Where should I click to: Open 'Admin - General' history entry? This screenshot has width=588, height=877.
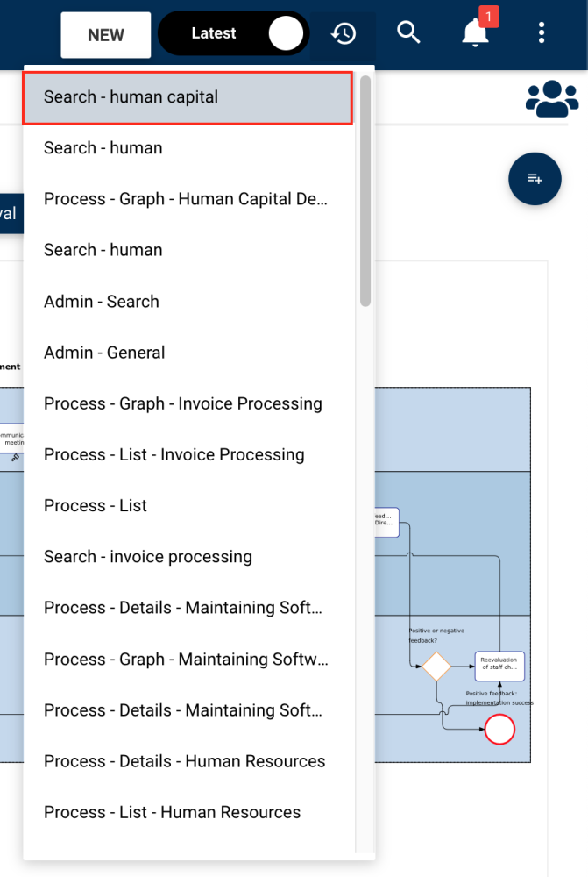pyautogui.click(x=104, y=353)
